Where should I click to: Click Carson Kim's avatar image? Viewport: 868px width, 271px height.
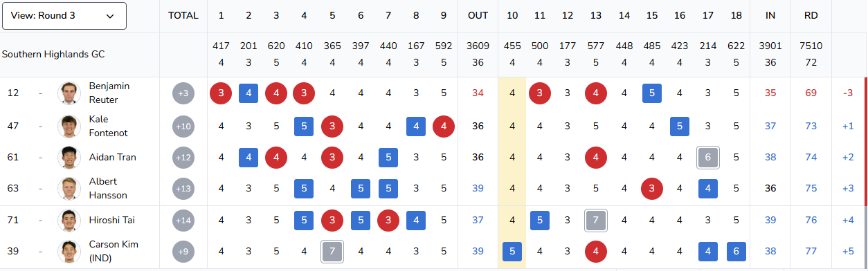click(70, 252)
